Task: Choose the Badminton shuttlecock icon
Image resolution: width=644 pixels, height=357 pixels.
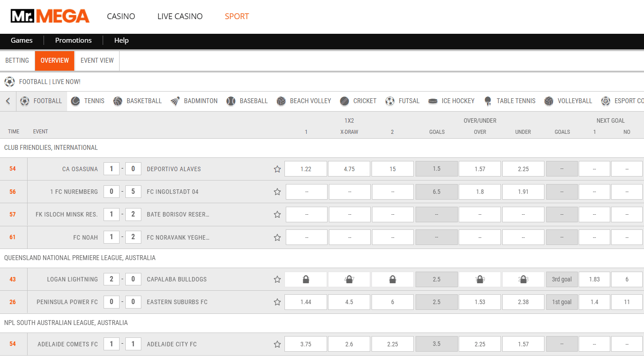Action: 175,101
